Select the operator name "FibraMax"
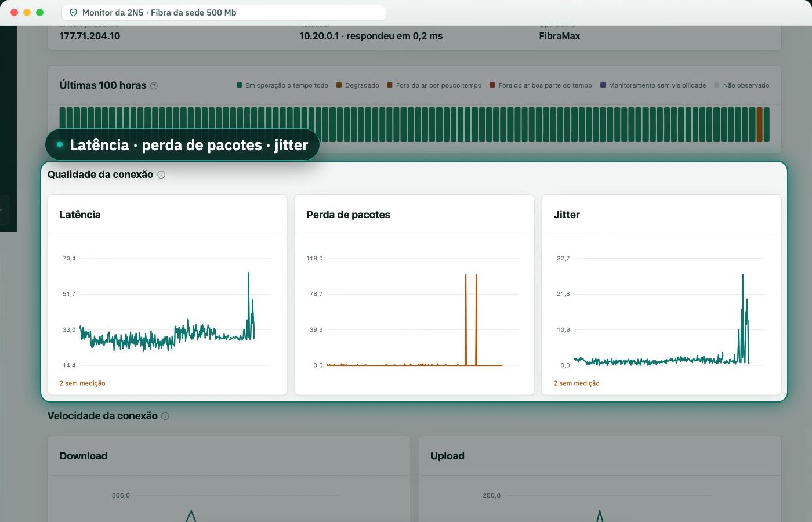 tap(559, 36)
